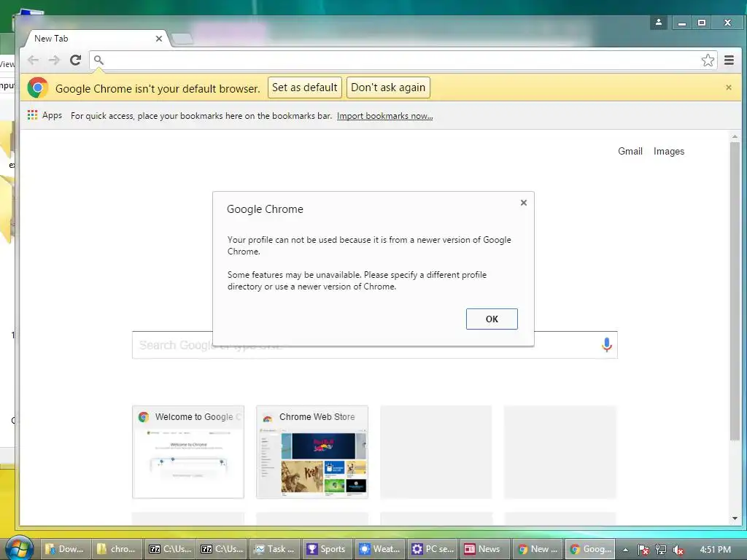Click the network tray icon
Image resolution: width=747 pixels, height=560 pixels.
[661, 550]
